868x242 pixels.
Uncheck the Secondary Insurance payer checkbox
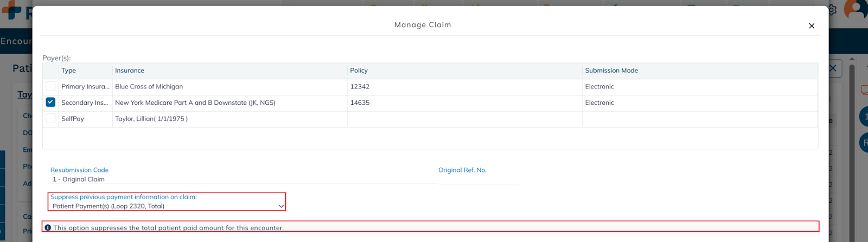(x=50, y=103)
